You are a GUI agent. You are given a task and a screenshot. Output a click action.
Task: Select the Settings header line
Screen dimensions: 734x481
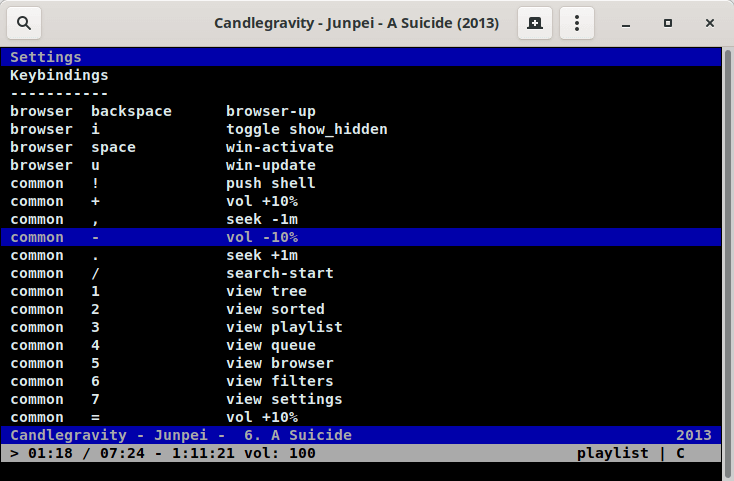[361, 57]
